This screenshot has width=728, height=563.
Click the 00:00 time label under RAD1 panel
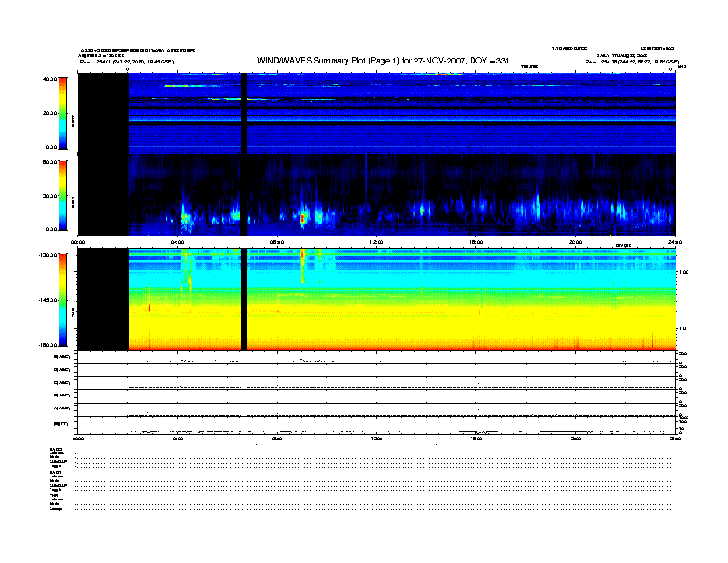point(77,242)
